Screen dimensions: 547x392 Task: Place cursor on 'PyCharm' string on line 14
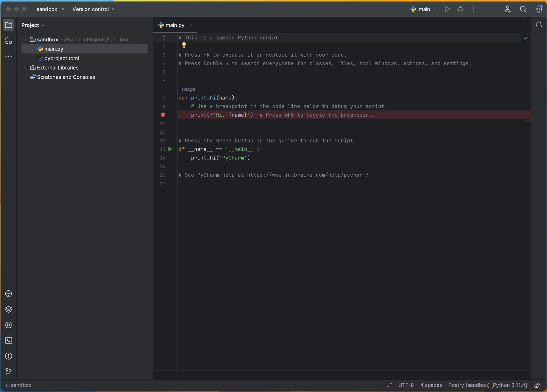tap(233, 158)
